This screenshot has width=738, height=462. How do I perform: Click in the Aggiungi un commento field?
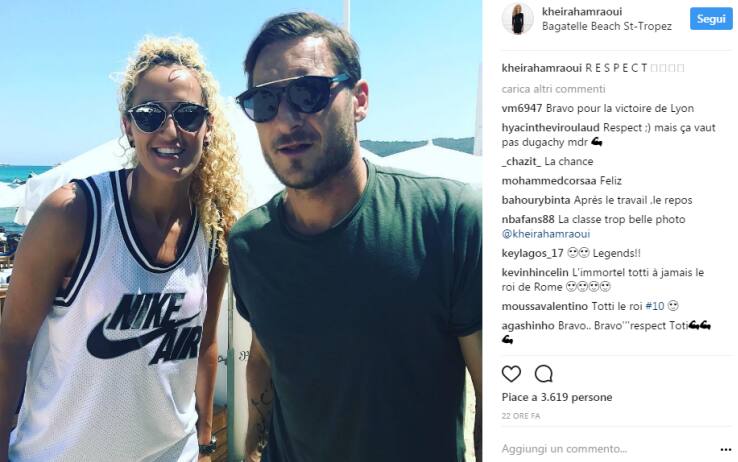[607, 449]
